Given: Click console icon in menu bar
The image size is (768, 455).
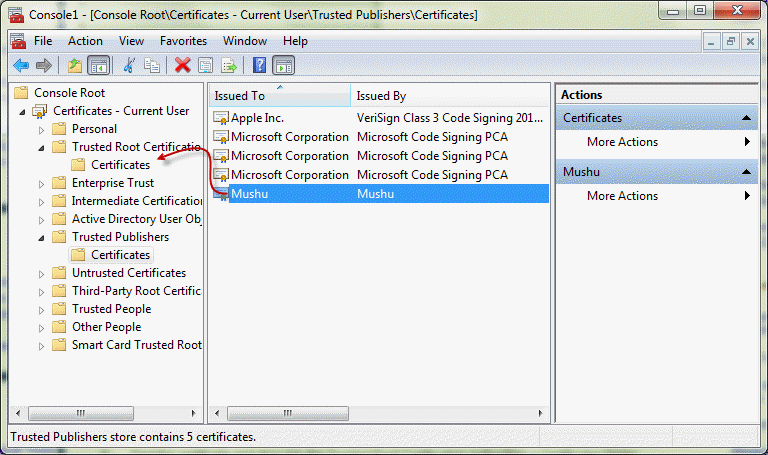Looking at the screenshot, I should 18,42.
